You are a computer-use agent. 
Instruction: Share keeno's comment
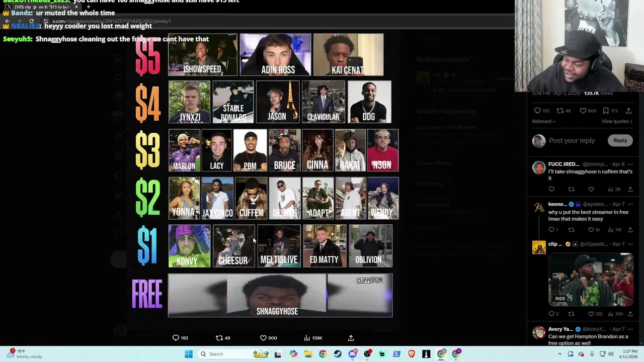(x=630, y=230)
